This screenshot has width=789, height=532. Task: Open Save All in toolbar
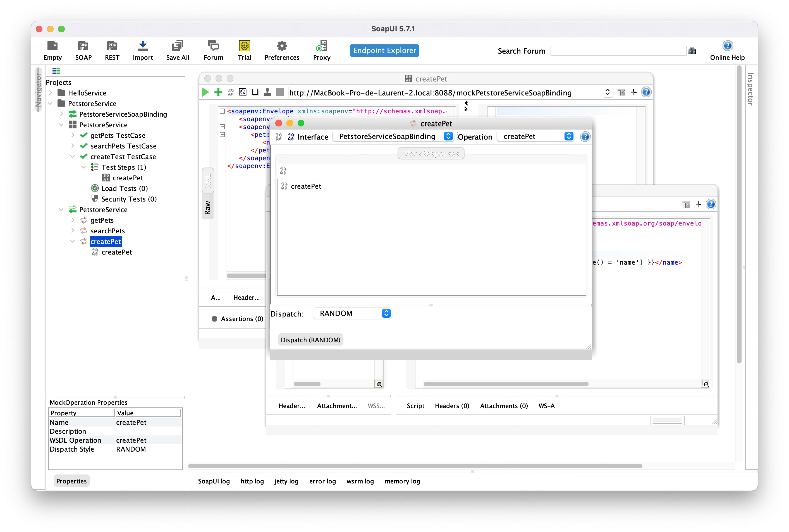click(x=177, y=46)
